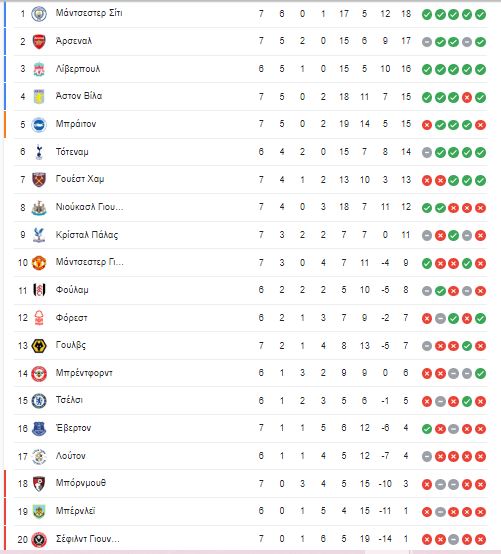501x554 pixels.
Task: Click Arsenal's first grey draw form icon
Action: [x=427, y=42]
